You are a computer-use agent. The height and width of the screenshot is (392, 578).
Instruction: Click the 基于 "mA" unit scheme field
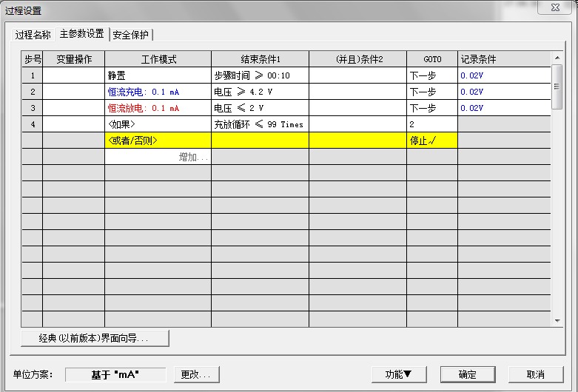tap(115, 374)
